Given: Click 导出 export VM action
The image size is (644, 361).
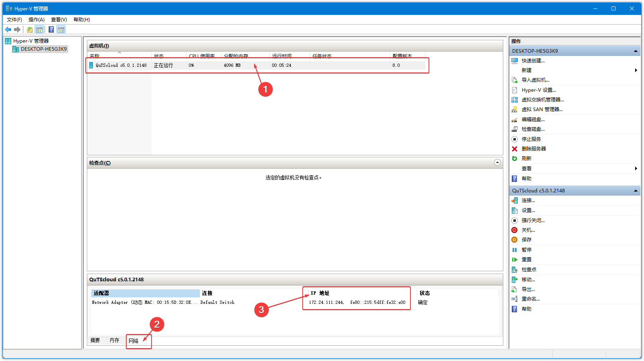Looking at the screenshot, I should click(x=528, y=289).
